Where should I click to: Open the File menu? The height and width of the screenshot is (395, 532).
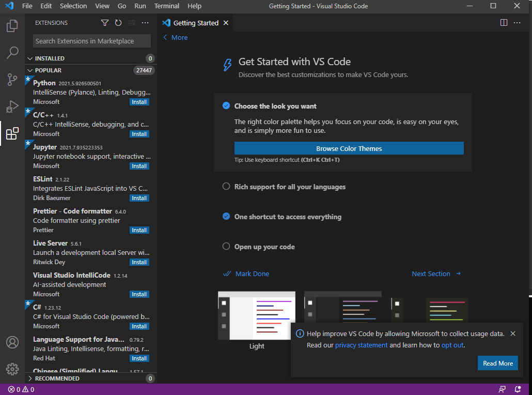[x=27, y=6]
